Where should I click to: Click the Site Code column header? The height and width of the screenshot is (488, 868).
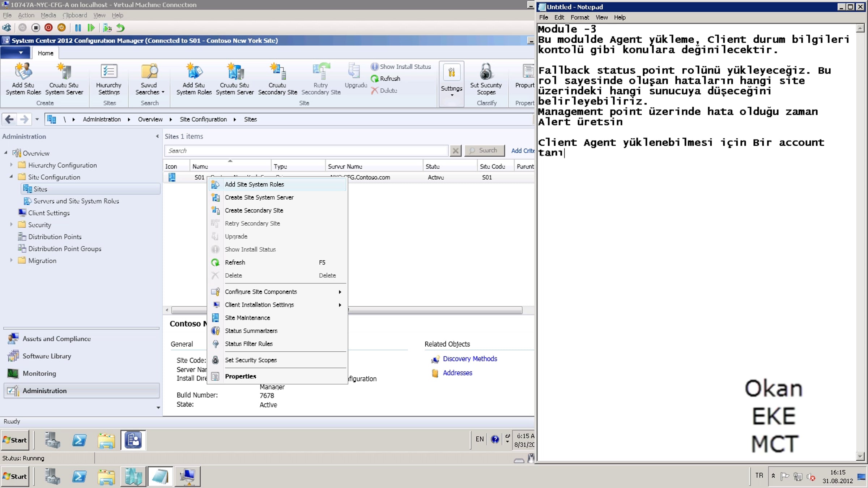pos(495,166)
